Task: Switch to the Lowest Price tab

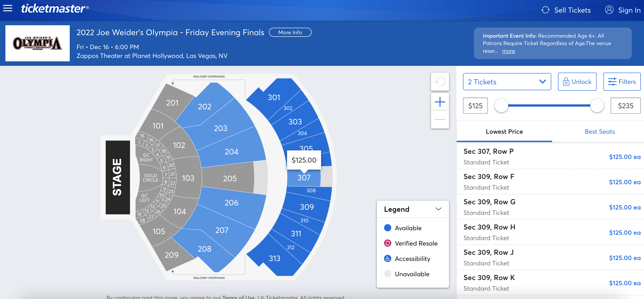Action: pos(504,132)
